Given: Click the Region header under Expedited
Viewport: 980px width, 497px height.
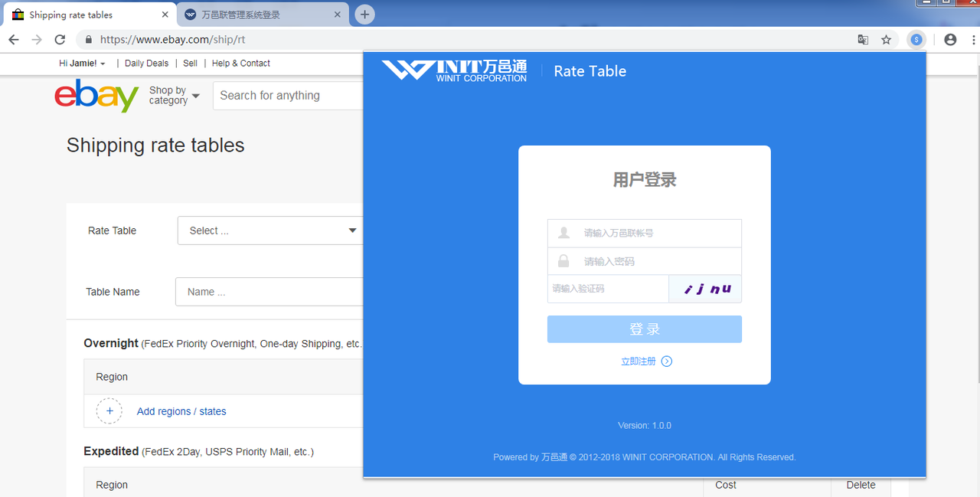Looking at the screenshot, I should point(112,485).
